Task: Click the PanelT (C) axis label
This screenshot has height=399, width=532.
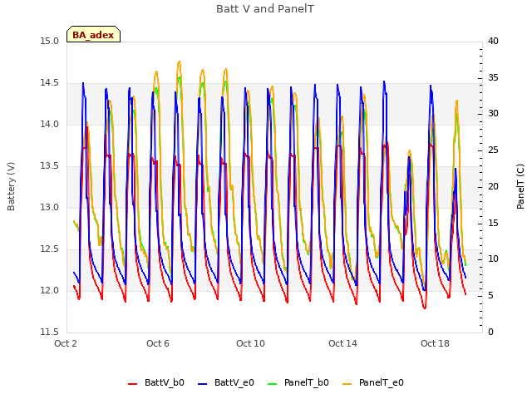Action: [x=520, y=186]
